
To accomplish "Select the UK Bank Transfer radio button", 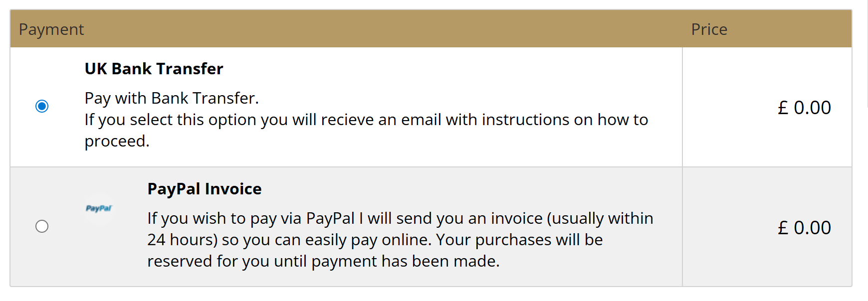I will click(x=42, y=106).
